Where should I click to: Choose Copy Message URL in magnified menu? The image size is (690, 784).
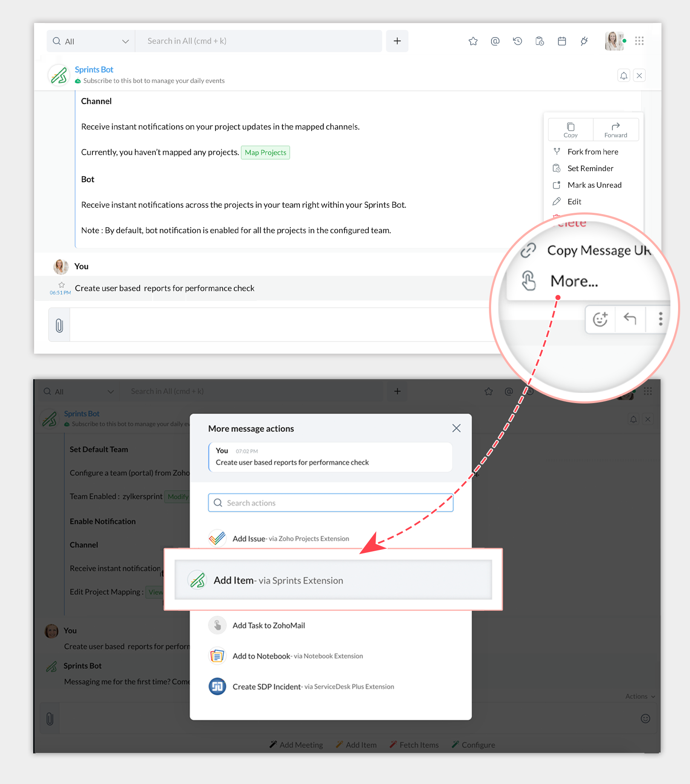pos(586,250)
